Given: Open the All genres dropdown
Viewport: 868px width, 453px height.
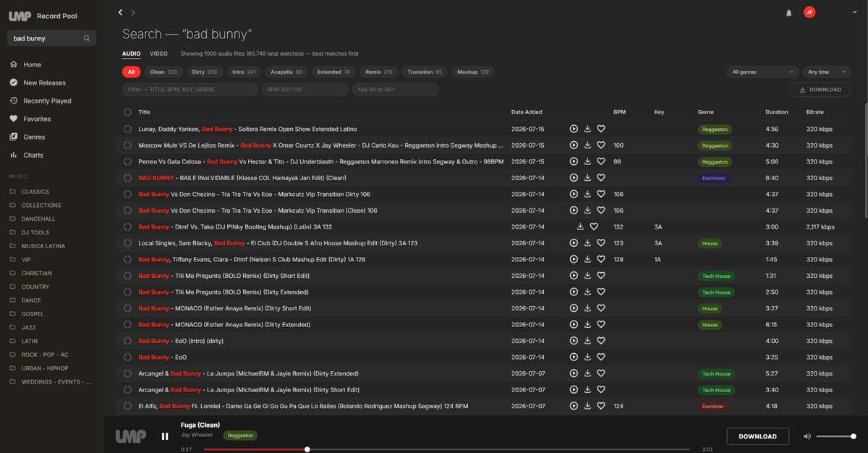Looking at the screenshot, I should click(762, 72).
